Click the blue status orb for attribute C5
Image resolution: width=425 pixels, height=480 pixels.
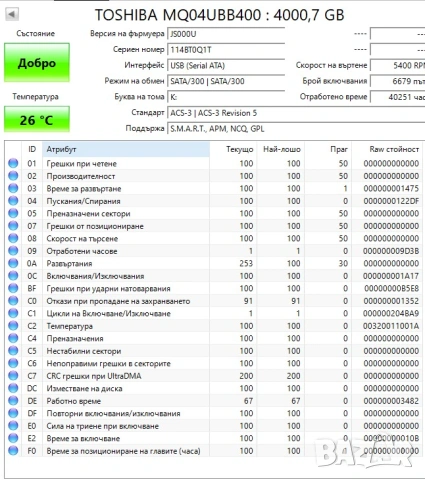[13, 351]
